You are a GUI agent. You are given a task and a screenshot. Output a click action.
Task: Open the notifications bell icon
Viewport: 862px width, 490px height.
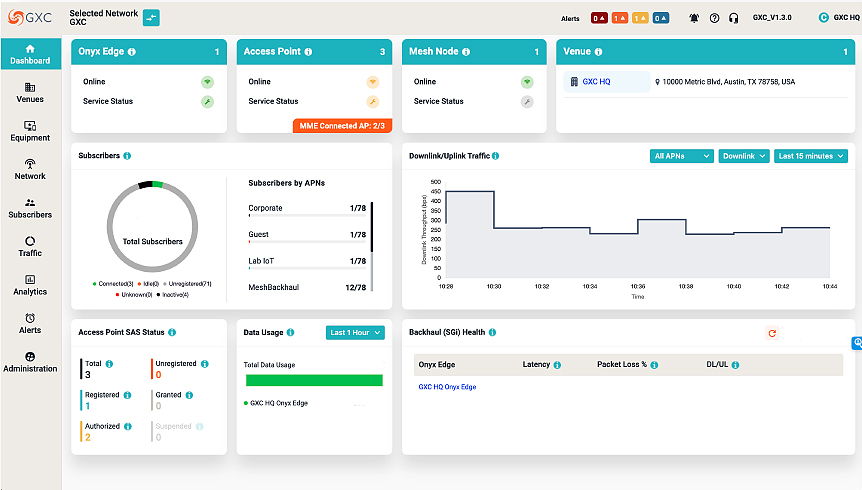pos(695,18)
